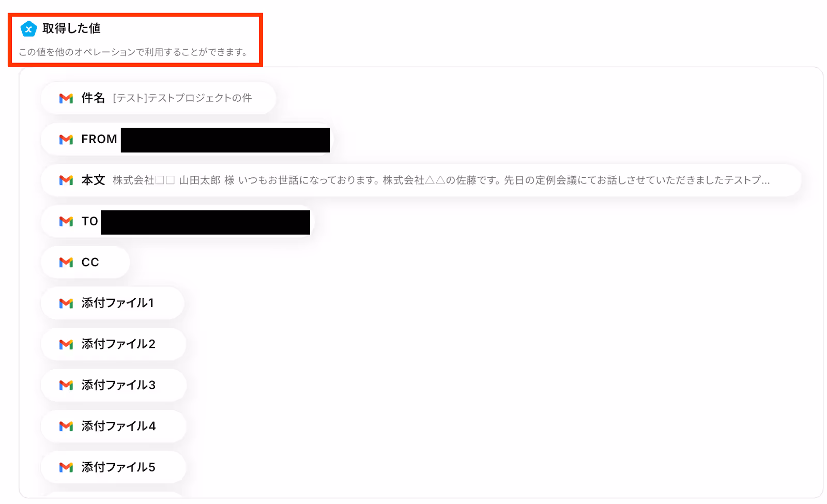Select the 添付ファイル4 chip
Viewport: 827px width, 504px height.
(x=113, y=426)
